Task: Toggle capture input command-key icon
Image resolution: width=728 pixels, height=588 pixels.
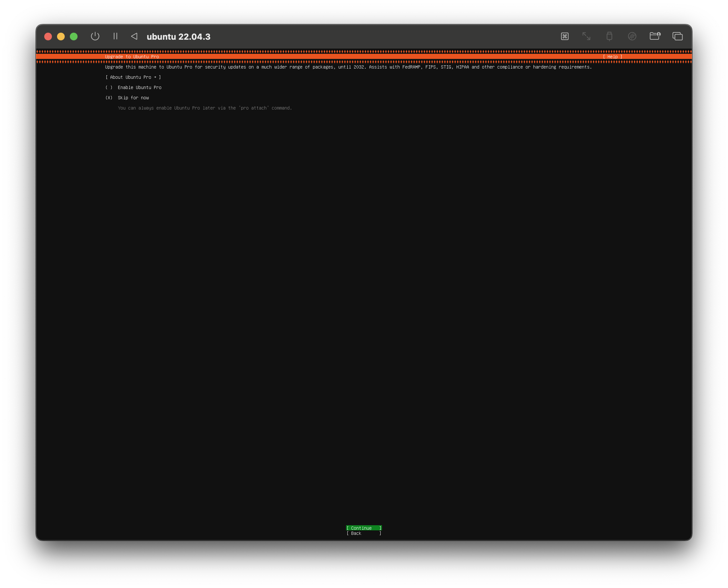Action: point(565,36)
